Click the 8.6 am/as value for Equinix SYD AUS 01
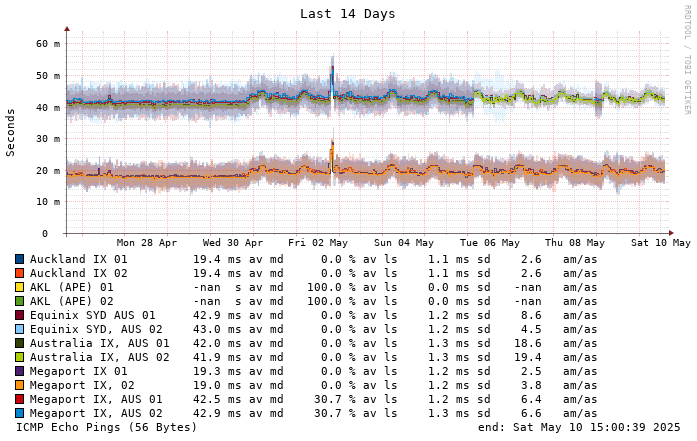Image resolution: width=697 pixels, height=441 pixels. (531, 315)
